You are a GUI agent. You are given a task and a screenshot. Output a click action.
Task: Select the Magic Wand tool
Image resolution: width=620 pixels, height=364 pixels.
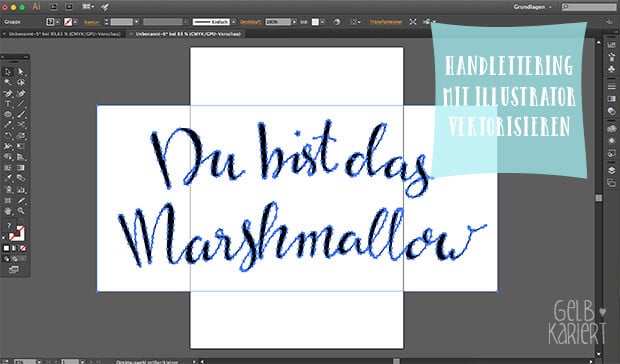pyautogui.click(x=8, y=83)
